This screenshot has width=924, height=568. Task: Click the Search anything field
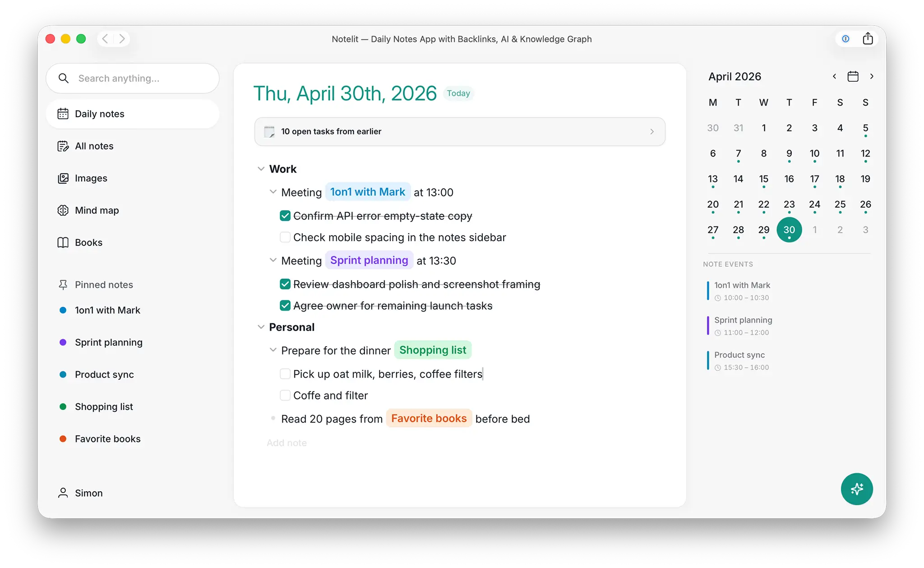point(133,78)
